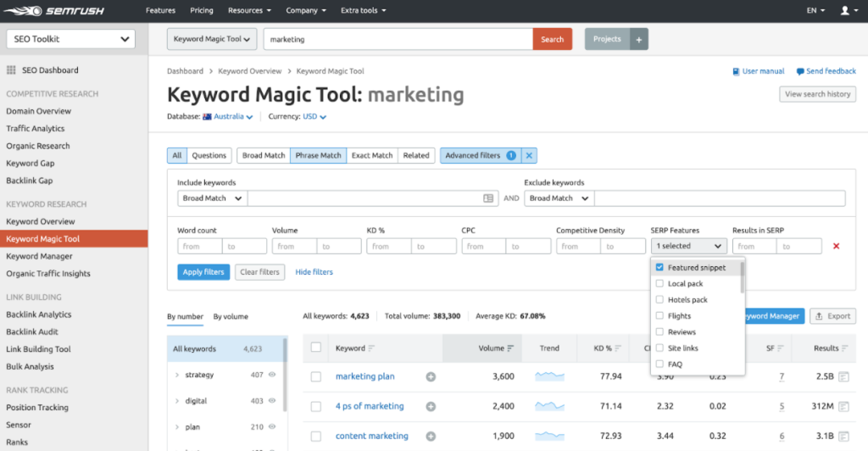868x451 pixels.
Task: Click the Export upload icon
Action: pyautogui.click(x=820, y=316)
